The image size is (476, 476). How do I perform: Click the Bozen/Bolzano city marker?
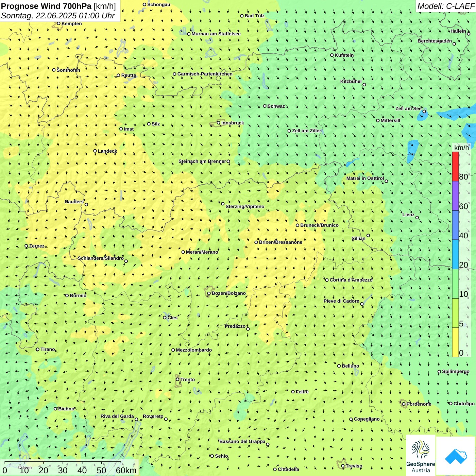pos(209,293)
